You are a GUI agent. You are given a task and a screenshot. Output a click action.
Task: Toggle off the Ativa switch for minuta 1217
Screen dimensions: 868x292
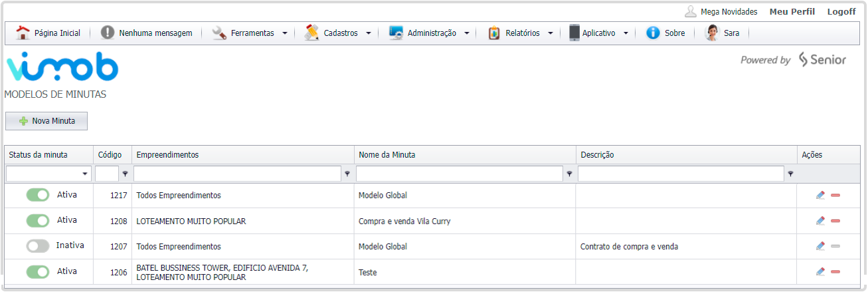coord(38,195)
